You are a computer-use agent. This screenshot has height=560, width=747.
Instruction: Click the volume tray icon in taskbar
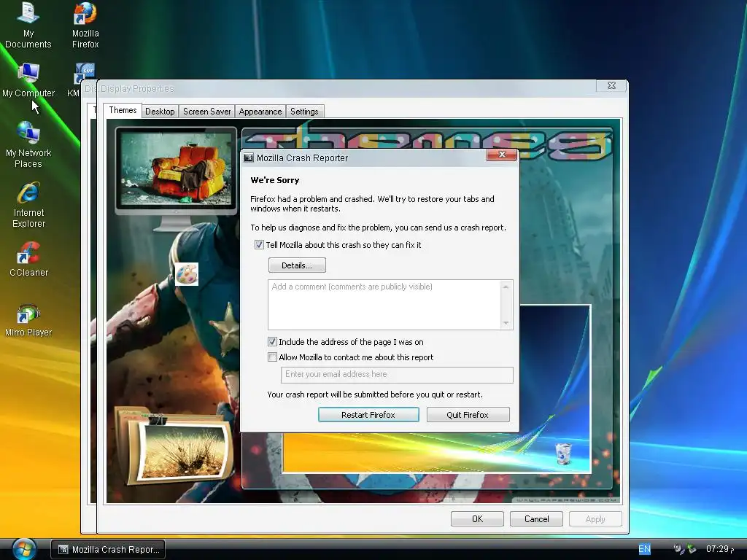(x=678, y=549)
